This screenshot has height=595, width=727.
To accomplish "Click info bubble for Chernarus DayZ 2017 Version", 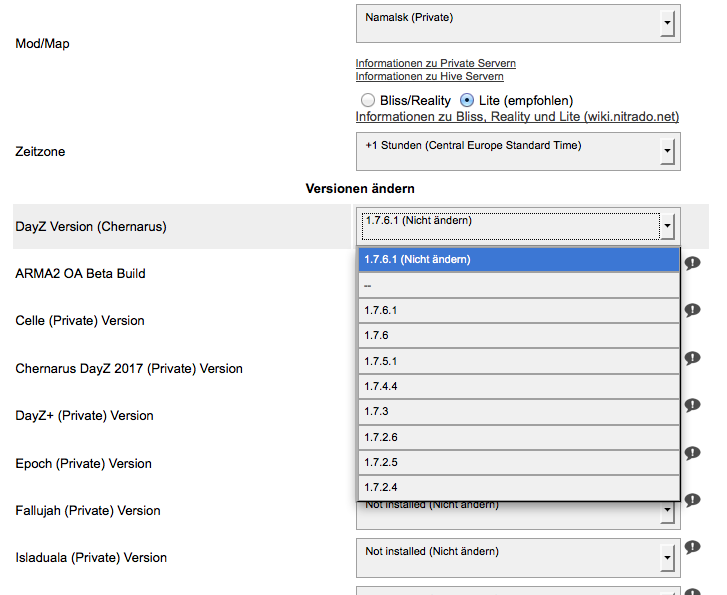I will [692, 358].
